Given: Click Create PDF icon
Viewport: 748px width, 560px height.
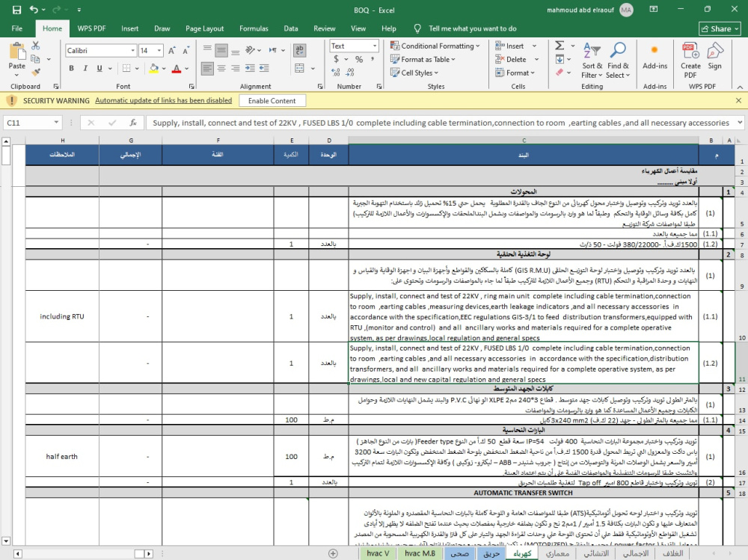Looking at the screenshot, I should 690,61.
